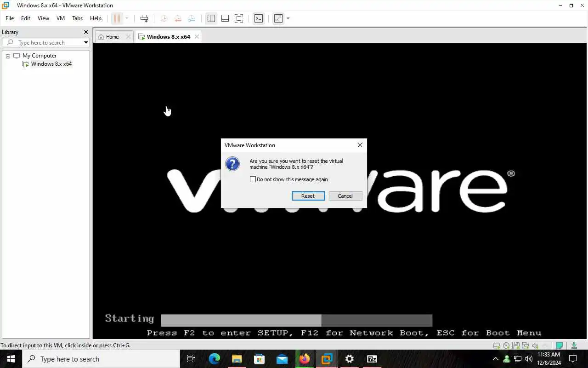Image resolution: width=588 pixels, height=368 pixels.
Task: Open File Explorer from taskbar
Action: click(x=237, y=359)
